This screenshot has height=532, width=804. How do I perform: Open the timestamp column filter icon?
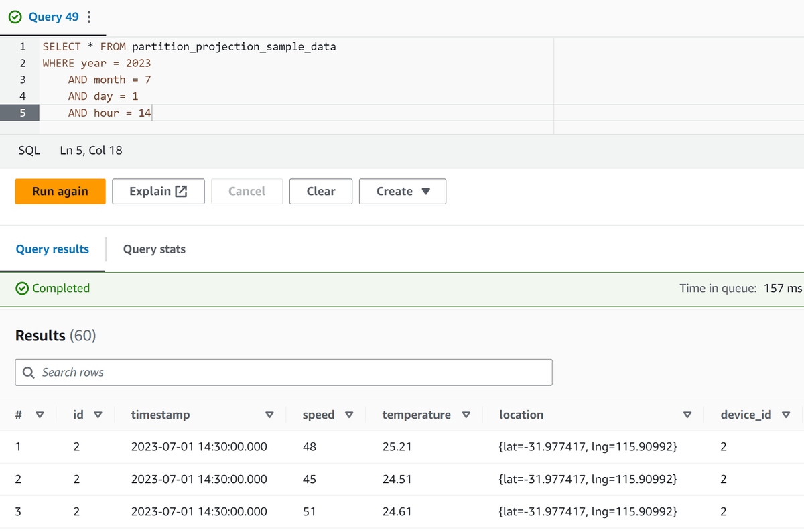(x=269, y=415)
